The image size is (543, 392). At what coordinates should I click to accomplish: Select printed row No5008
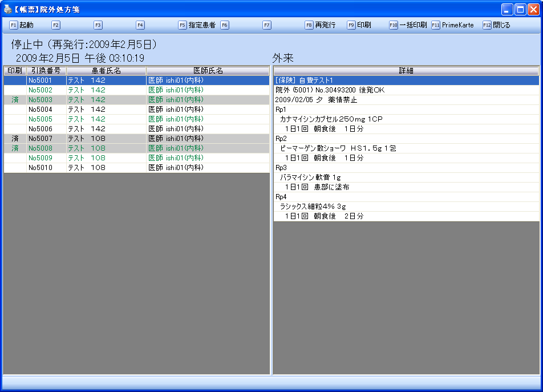click(x=136, y=148)
